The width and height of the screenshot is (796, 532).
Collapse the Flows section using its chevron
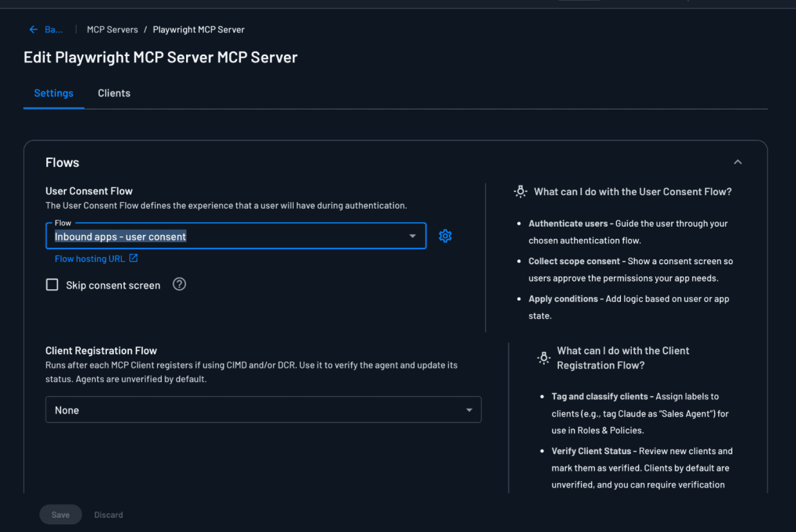tap(737, 162)
